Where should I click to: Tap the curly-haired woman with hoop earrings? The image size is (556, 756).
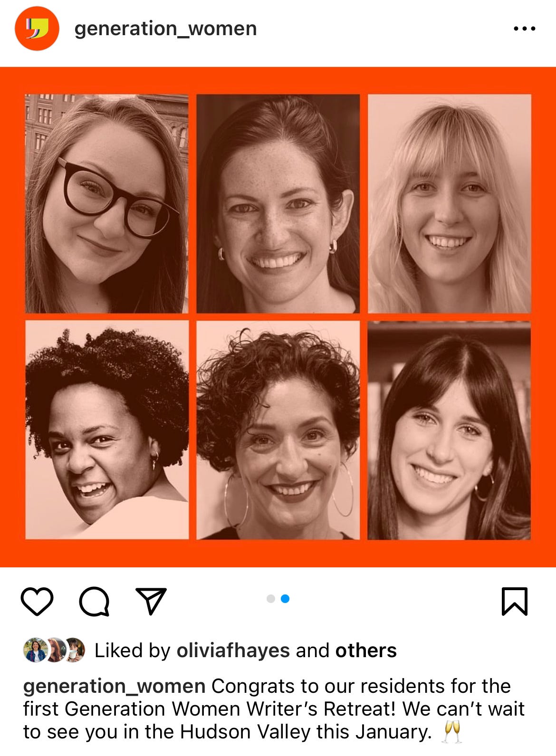(x=278, y=430)
